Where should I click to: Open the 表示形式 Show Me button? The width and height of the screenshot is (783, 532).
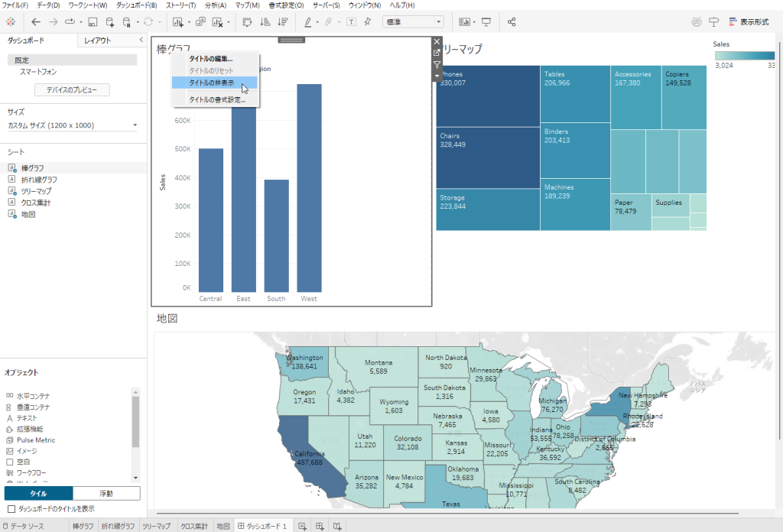click(x=749, y=21)
